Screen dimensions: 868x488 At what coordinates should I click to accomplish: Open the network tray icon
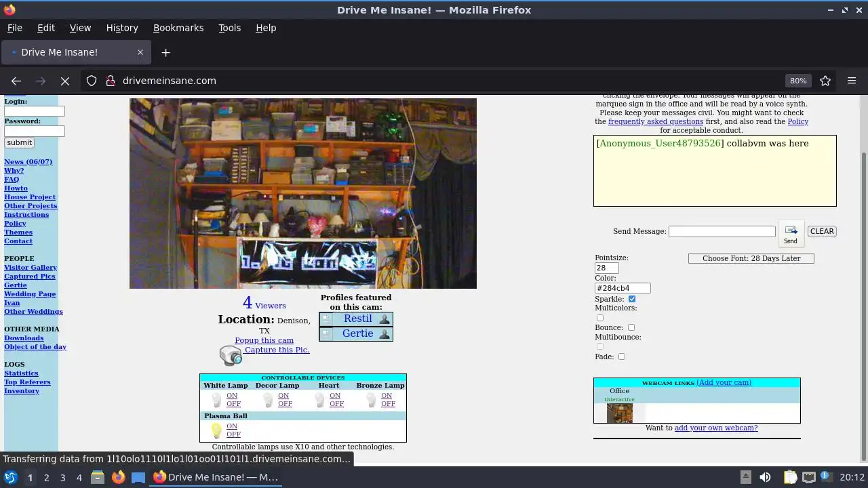pyautogui.click(x=808, y=477)
